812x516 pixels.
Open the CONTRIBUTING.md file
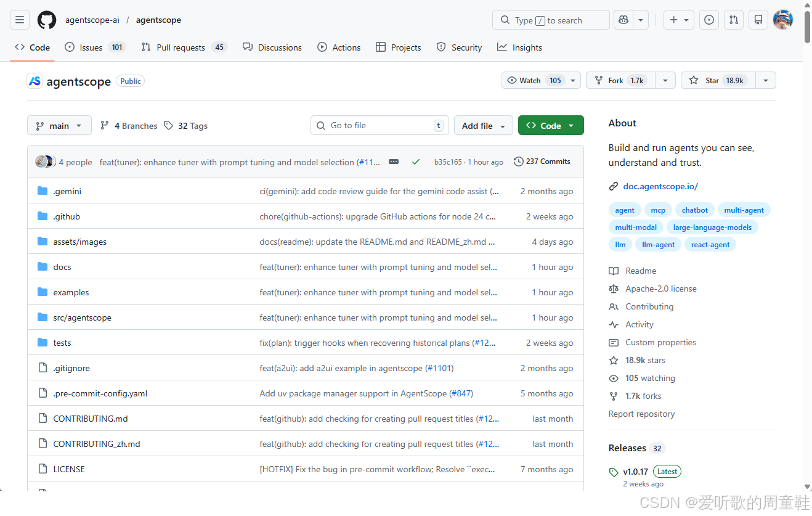(x=91, y=419)
